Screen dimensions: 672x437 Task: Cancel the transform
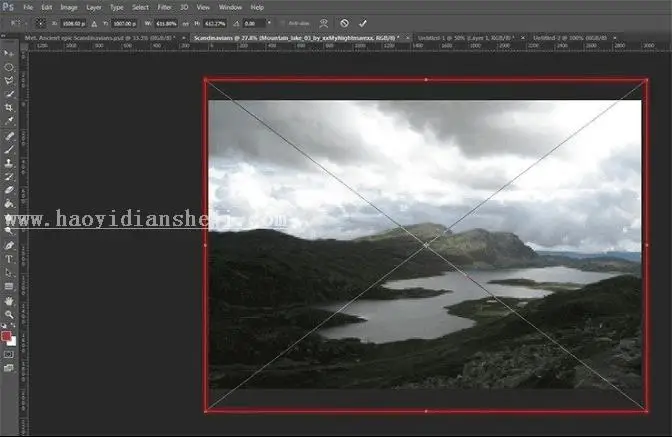[x=344, y=23]
